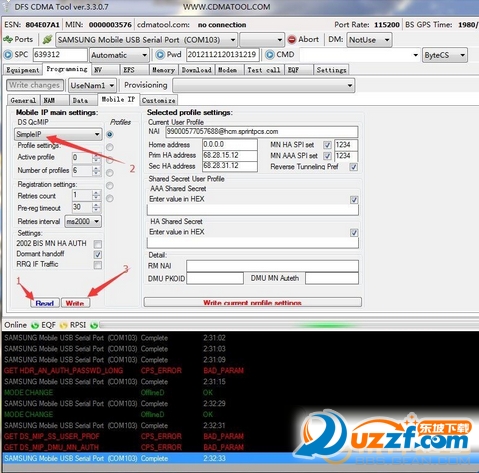Toggle Reverse Tunneling Pref checkbox
The width and height of the screenshot is (479, 473).
pos(354,167)
